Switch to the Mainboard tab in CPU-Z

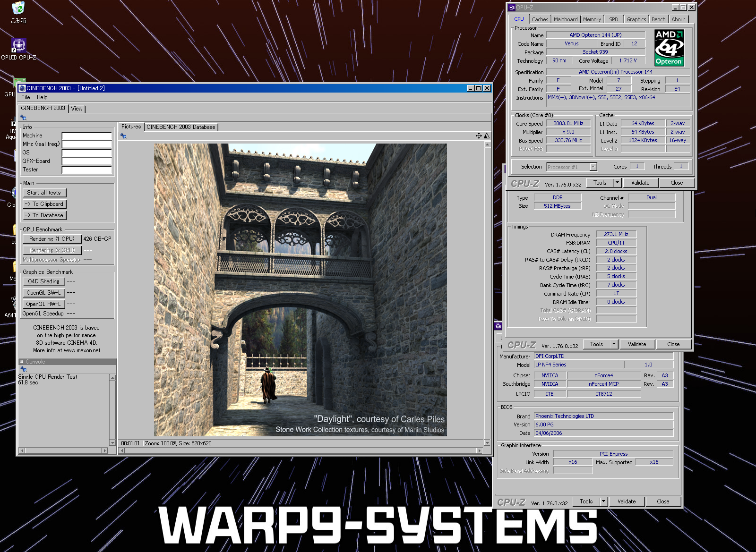pos(566,19)
